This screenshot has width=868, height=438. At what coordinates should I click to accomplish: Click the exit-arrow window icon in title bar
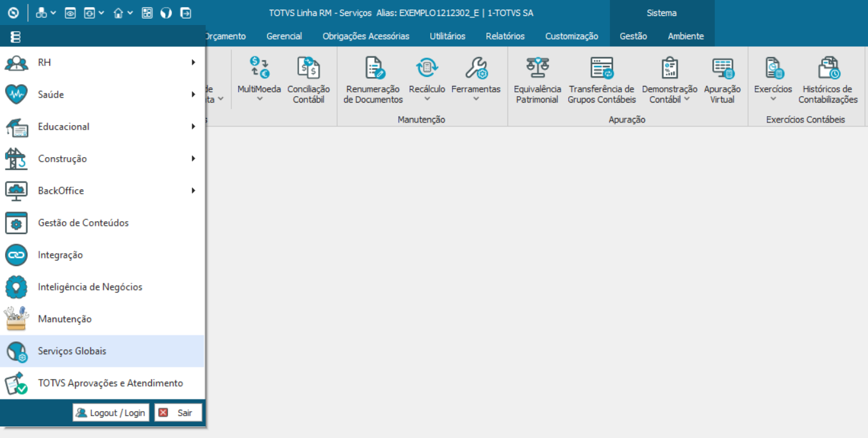[186, 13]
